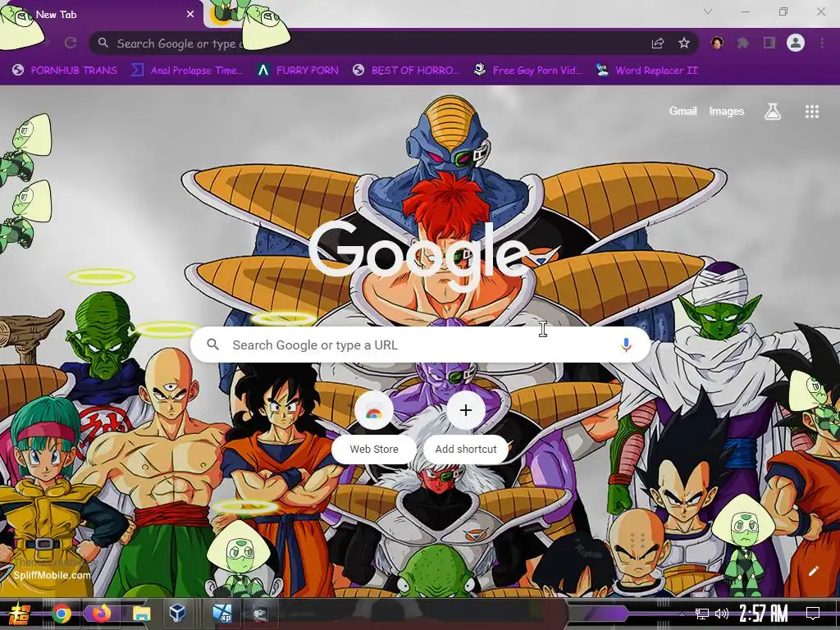Open the Images link
This screenshot has height=630, width=840.
pos(727,111)
